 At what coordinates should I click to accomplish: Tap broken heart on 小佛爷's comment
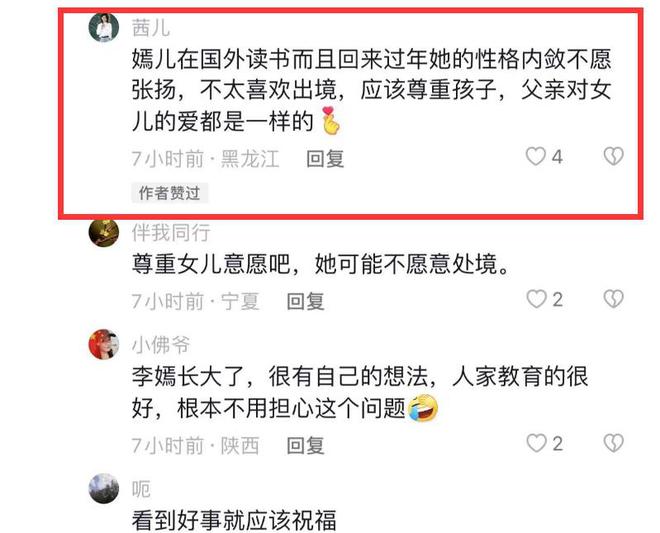613,443
